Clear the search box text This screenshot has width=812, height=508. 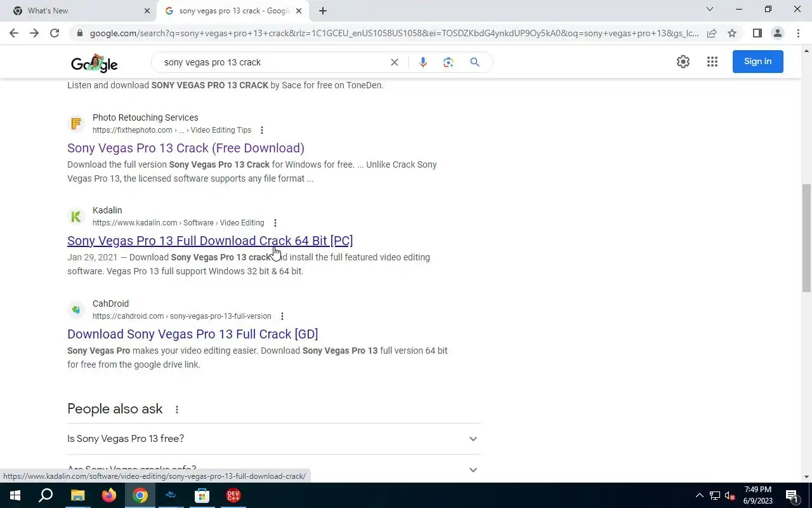click(395, 62)
